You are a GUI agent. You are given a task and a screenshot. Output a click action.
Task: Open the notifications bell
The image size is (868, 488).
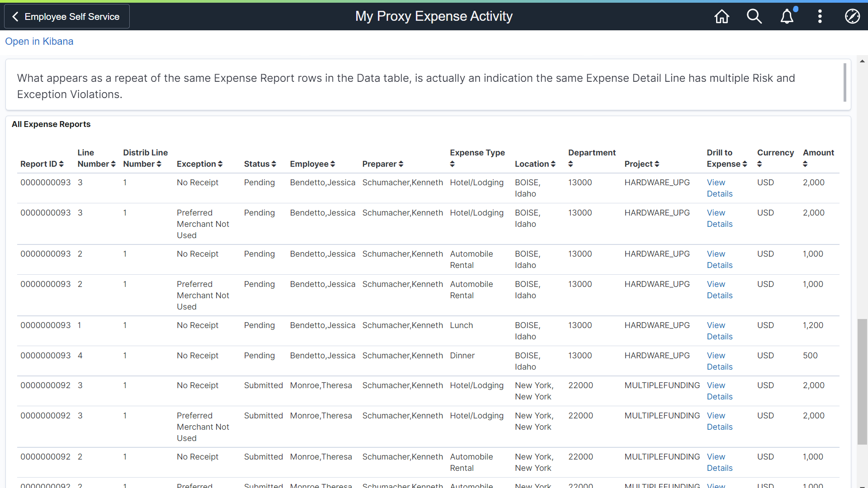[787, 17]
